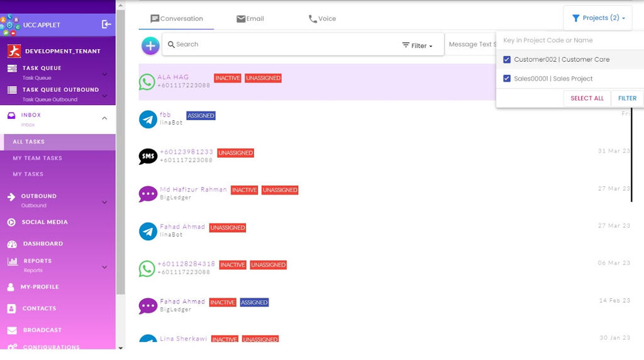Uncheck Customer002 | Customer Care project
The image size is (644, 360).
507,60
